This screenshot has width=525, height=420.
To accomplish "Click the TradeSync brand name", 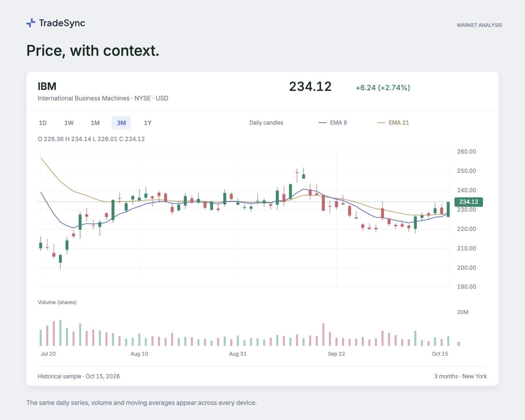I will 62,23.
